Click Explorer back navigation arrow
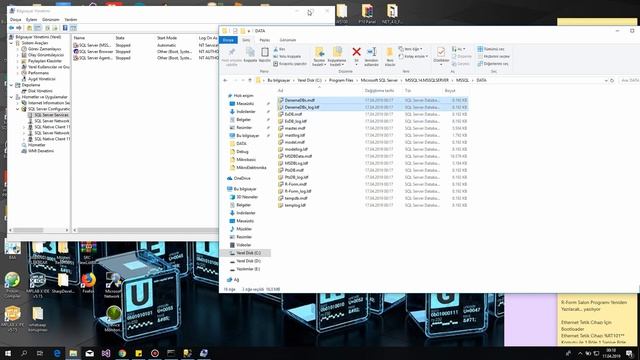The image size is (640, 360). [225, 80]
